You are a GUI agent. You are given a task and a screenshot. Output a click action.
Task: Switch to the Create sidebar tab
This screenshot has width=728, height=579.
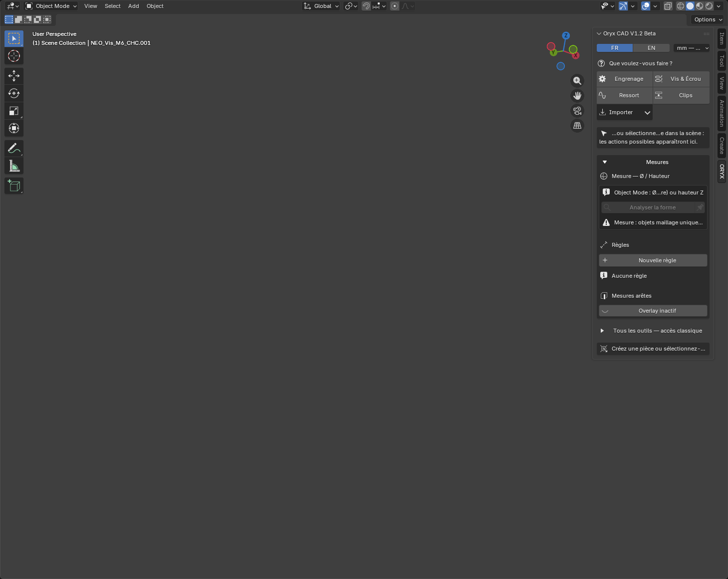click(722, 146)
